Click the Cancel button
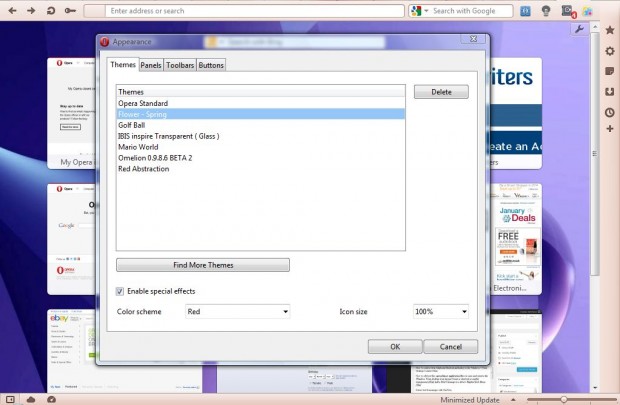The width and height of the screenshot is (620, 405). tap(451, 346)
